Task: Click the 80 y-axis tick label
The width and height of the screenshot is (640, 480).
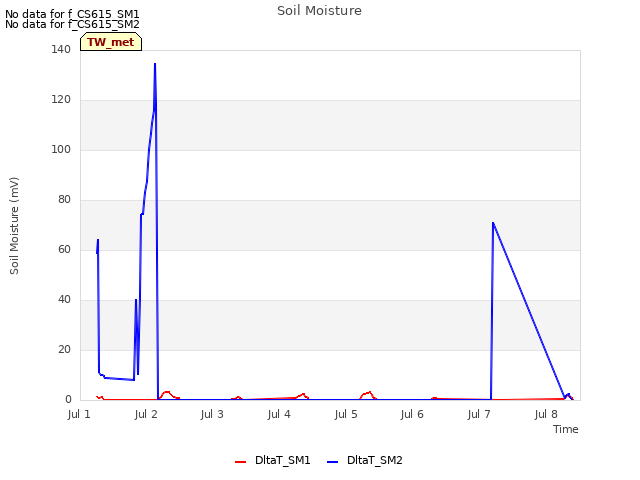Action: tap(64, 200)
